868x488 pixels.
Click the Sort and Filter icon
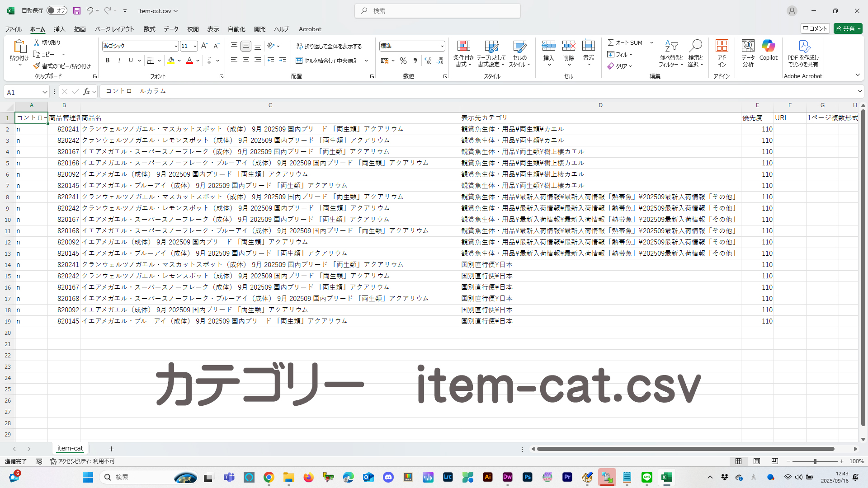[x=671, y=46]
